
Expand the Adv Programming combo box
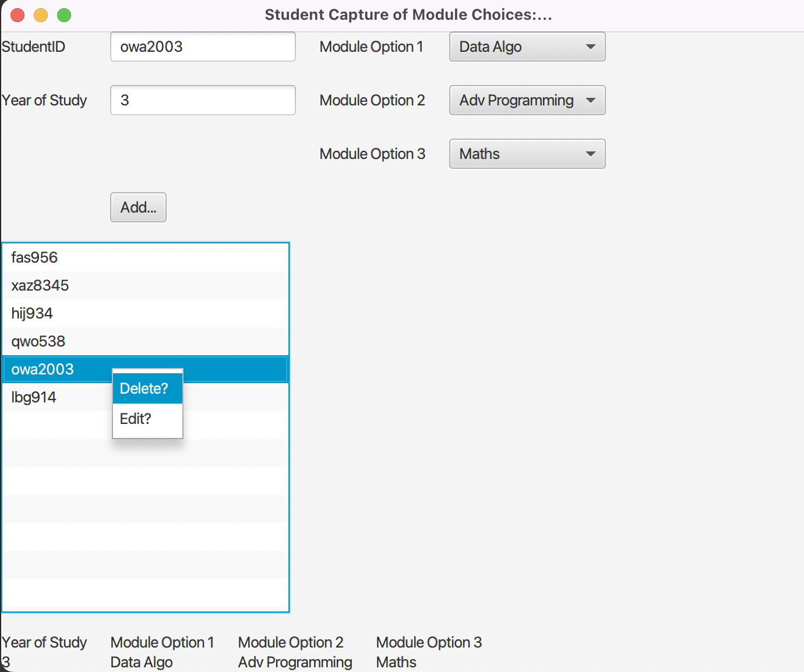click(526, 100)
